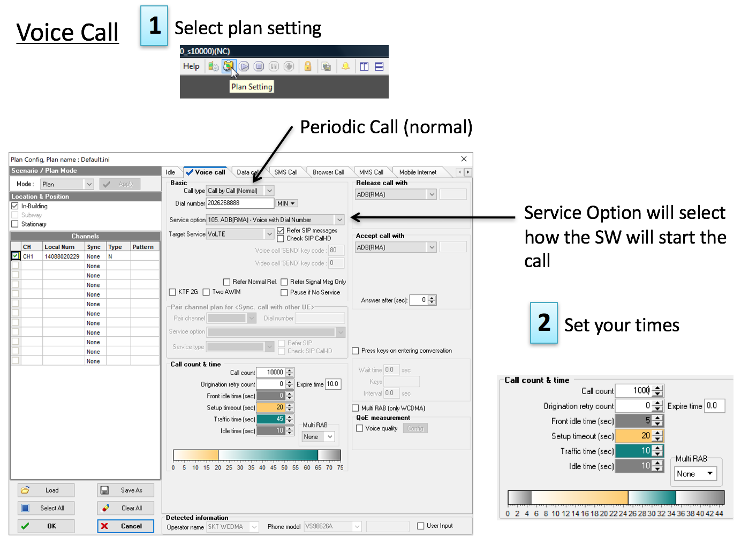Open Multi RAB None dropdown in enlarged panel
Screen dimensions: 756x545
(x=695, y=474)
